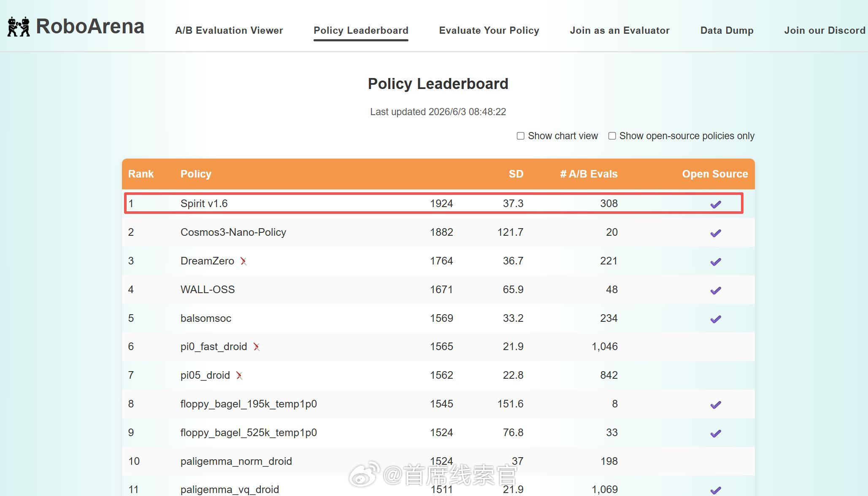Switch to the Data Dump tab

coord(727,30)
